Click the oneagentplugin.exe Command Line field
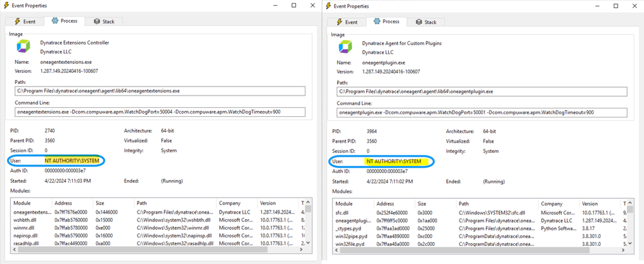This screenshot has width=644, height=264. 482,112
